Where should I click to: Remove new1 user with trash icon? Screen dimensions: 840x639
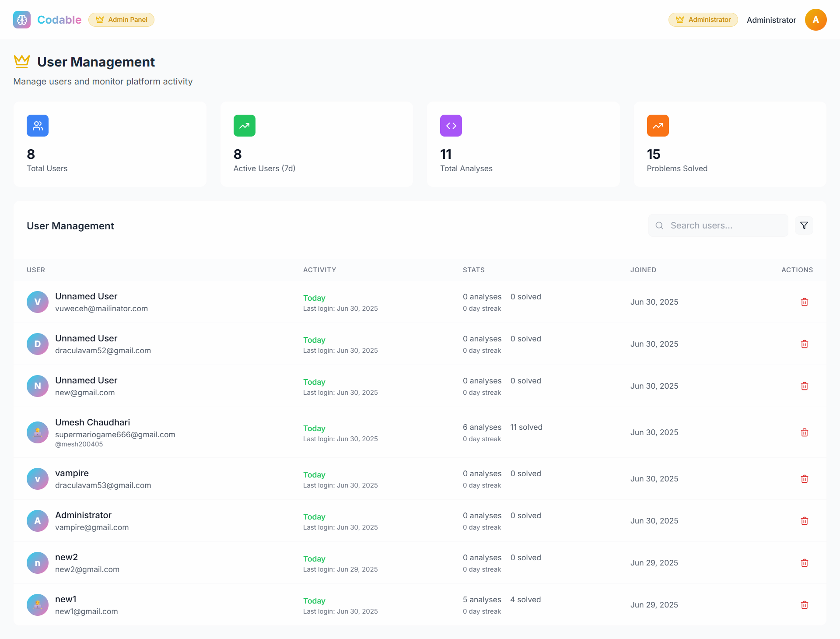point(804,605)
